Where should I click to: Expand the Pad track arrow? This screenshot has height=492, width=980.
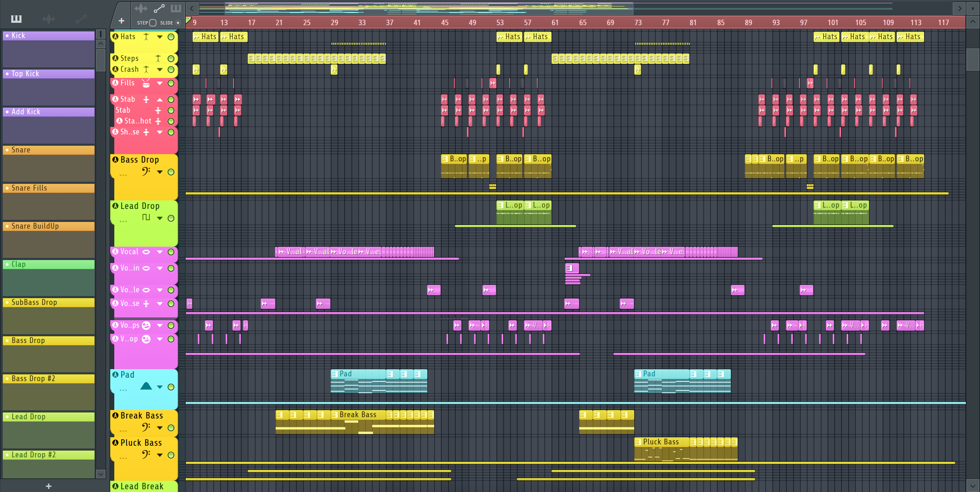[160, 387]
